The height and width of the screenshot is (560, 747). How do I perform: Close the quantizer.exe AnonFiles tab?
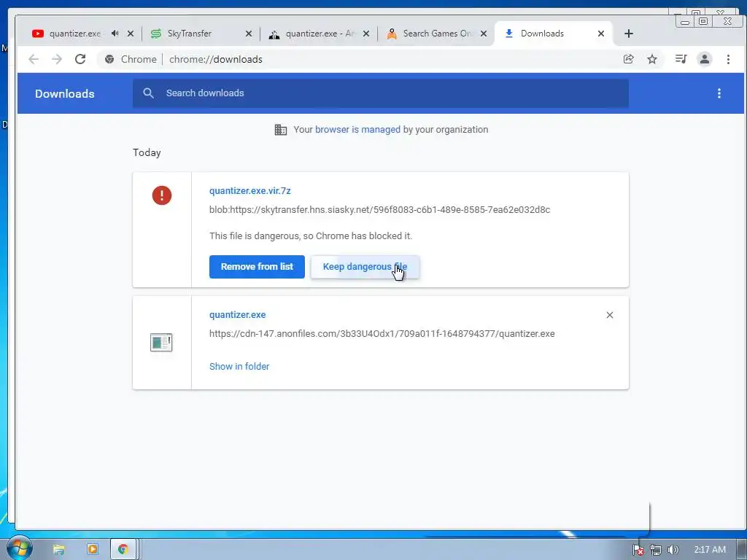pos(366,34)
